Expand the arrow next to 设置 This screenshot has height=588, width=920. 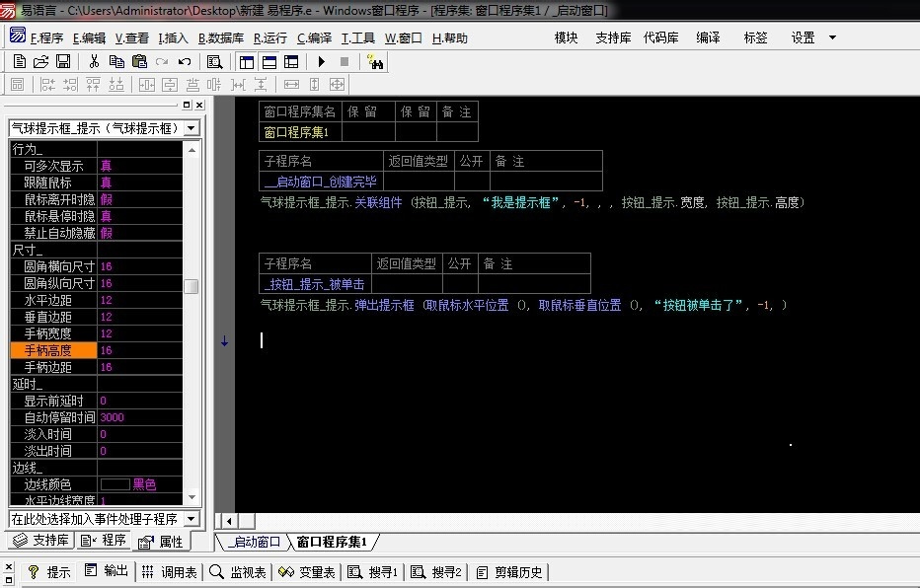pyautogui.click(x=832, y=37)
